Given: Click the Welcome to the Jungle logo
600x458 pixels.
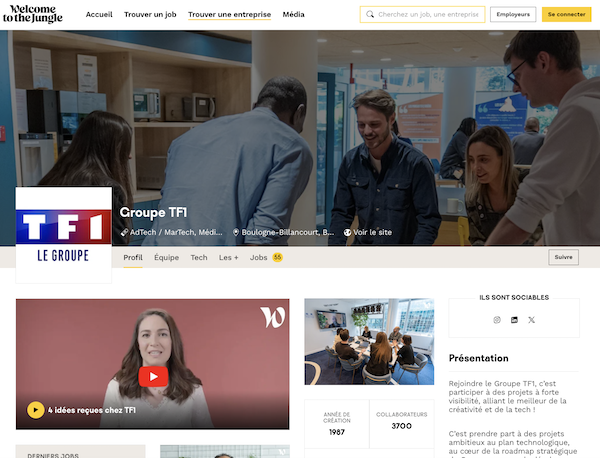Looking at the screenshot, I should (x=33, y=14).
